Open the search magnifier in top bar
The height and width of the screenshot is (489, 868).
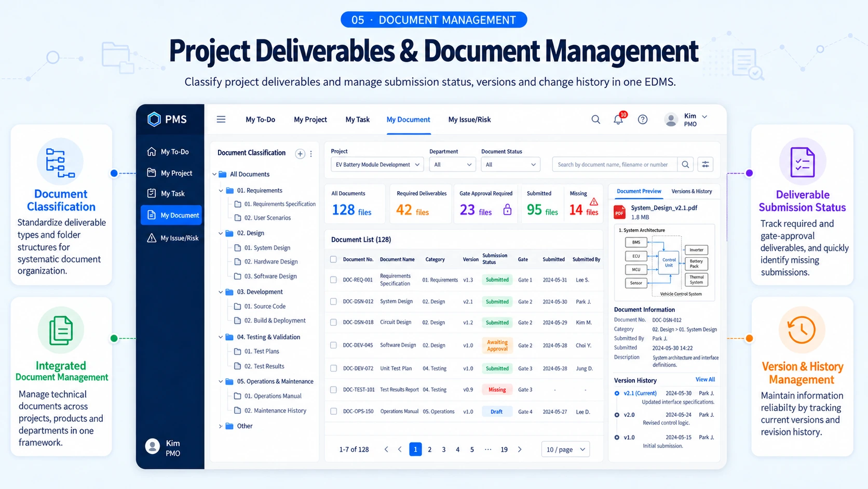(x=596, y=120)
